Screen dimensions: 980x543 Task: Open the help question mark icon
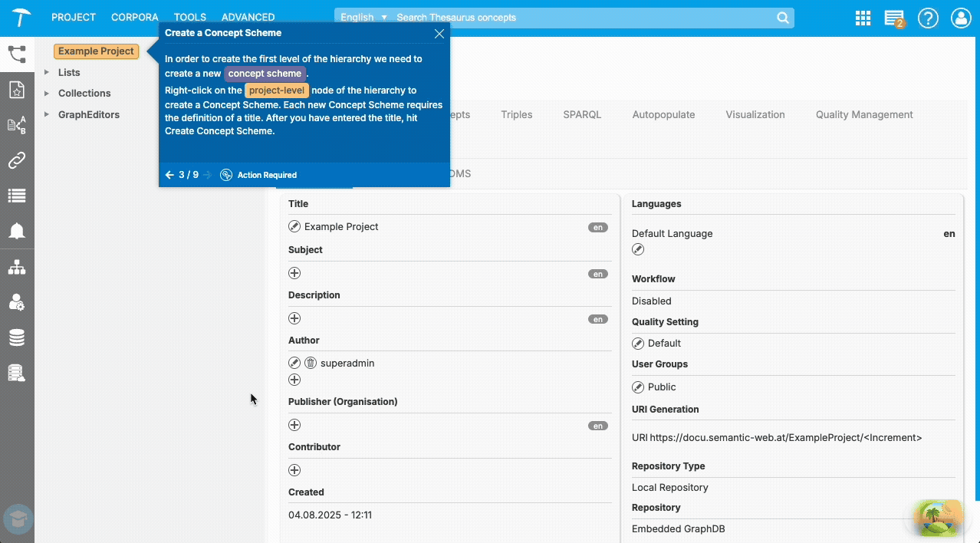coord(928,17)
